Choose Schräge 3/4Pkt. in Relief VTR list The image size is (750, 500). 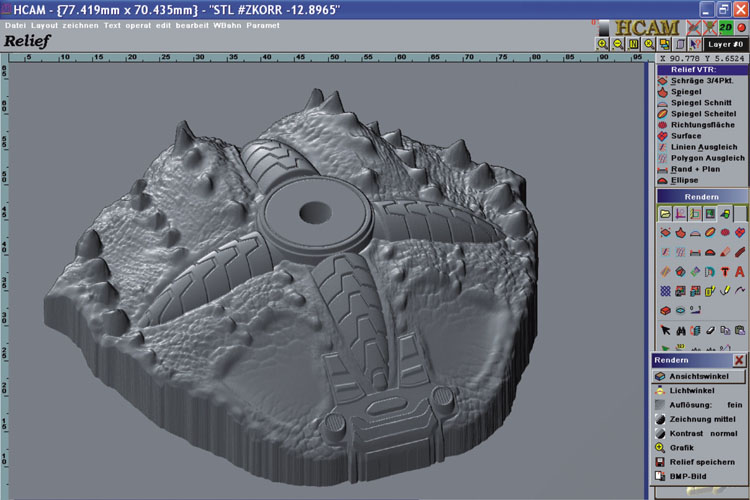click(701, 80)
